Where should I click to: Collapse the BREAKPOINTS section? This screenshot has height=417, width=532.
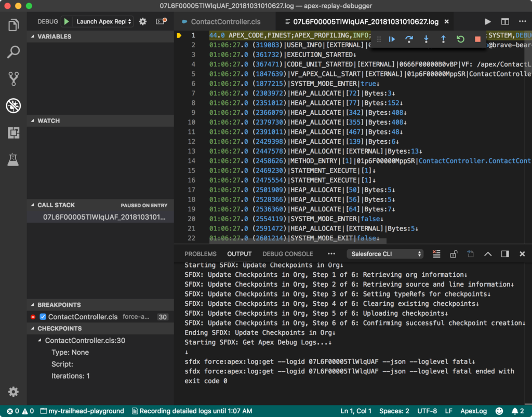click(x=100, y=305)
